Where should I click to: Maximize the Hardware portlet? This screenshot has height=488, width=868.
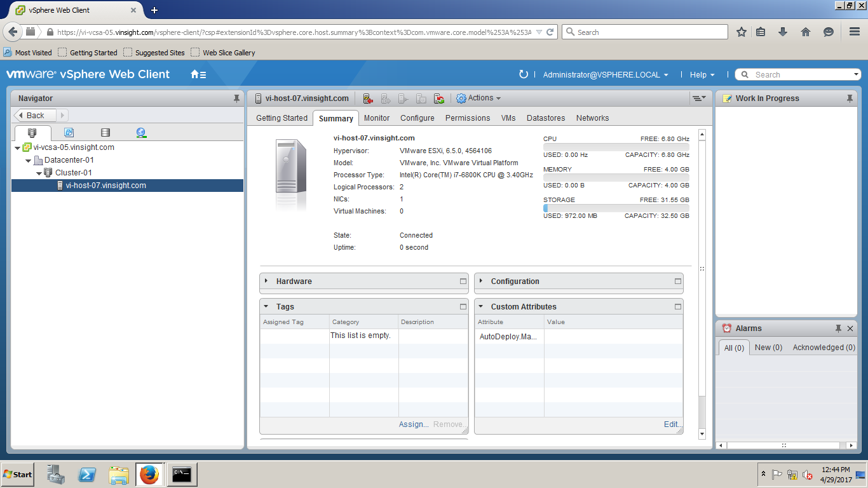[x=463, y=281]
